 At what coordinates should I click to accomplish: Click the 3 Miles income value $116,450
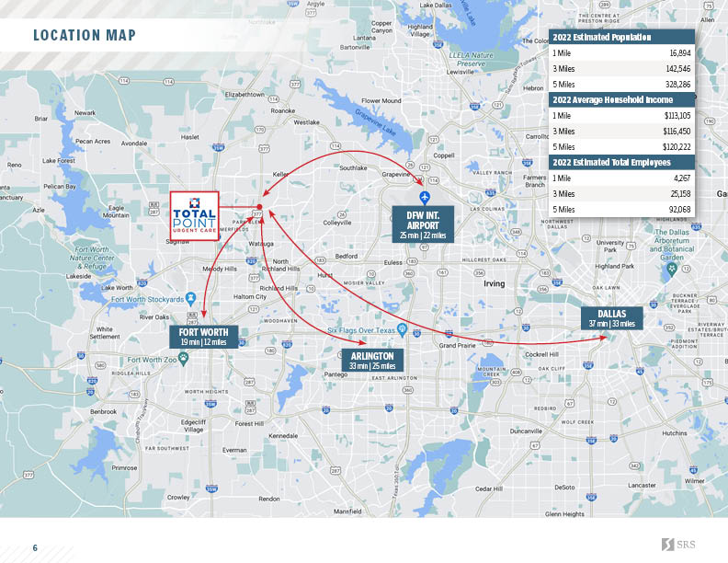pyautogui.click(x=677, y=132)
